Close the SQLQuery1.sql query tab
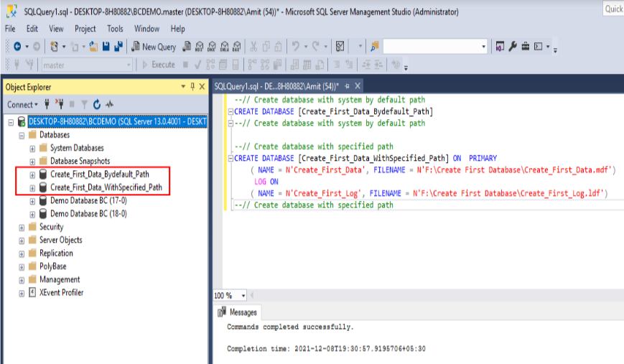 coord(358,86)
